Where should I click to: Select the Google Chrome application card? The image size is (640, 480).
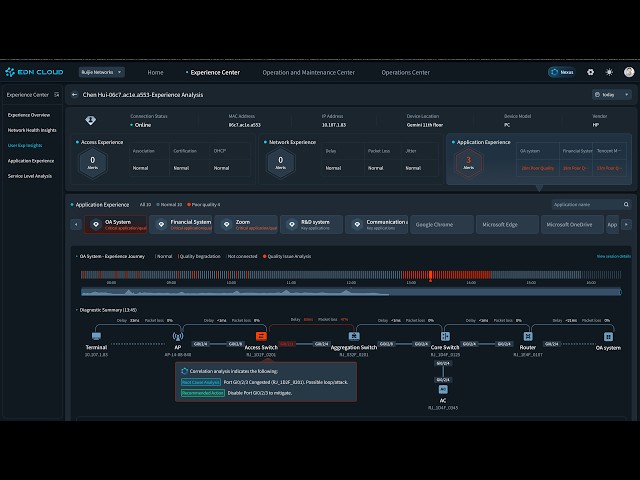coord(442,224)
